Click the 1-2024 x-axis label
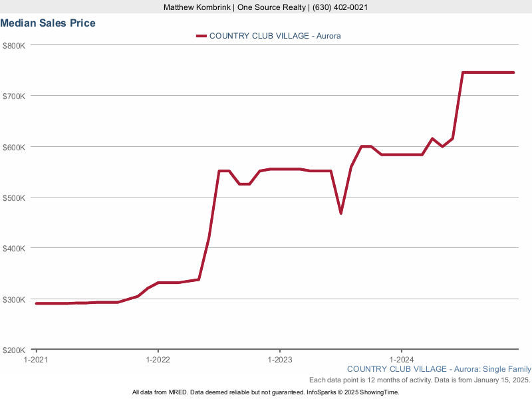Screen dimensions: 532x399 click(x=401, y=359)
